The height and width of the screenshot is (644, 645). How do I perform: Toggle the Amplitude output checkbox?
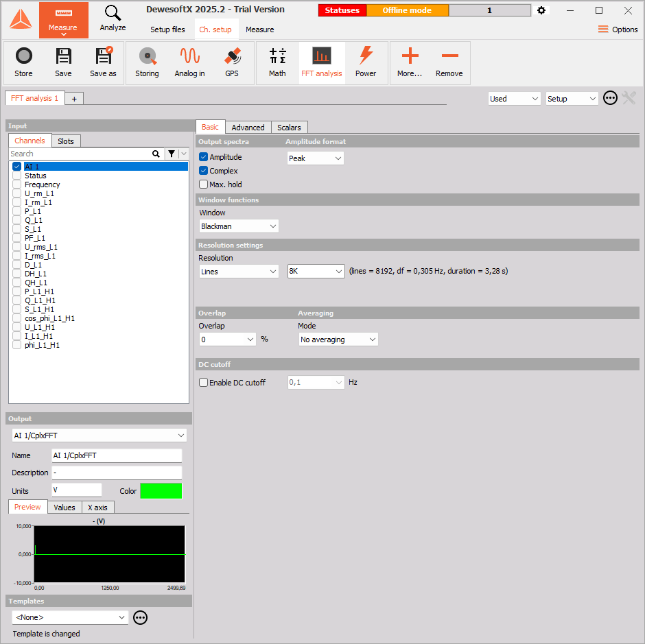pyautogui.click(x=203, y=157)
